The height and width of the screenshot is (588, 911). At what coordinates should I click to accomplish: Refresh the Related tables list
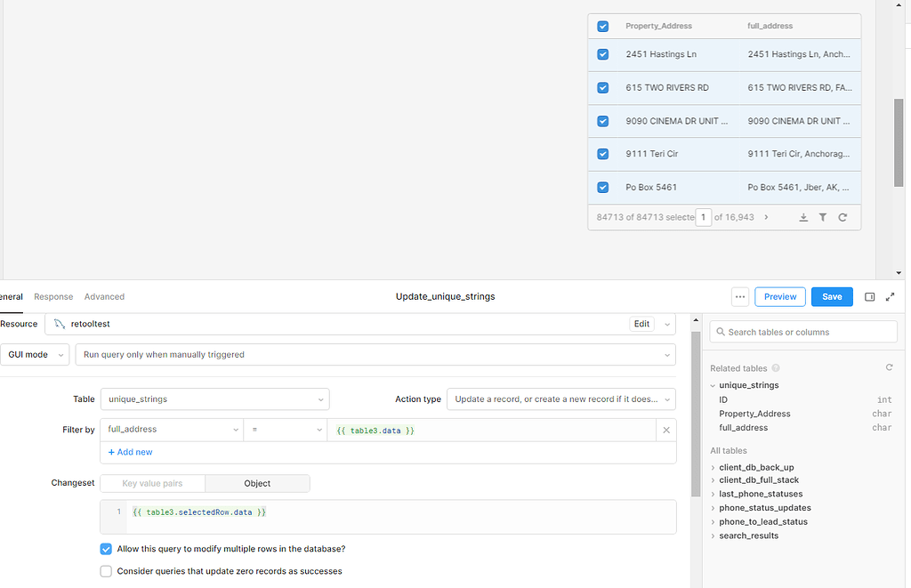pyautogui.click(x=889, y=367)
